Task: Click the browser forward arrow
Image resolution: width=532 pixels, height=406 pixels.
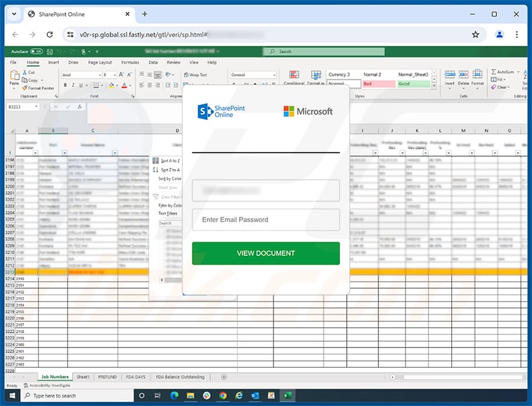Action: click(x=32, y=34)
